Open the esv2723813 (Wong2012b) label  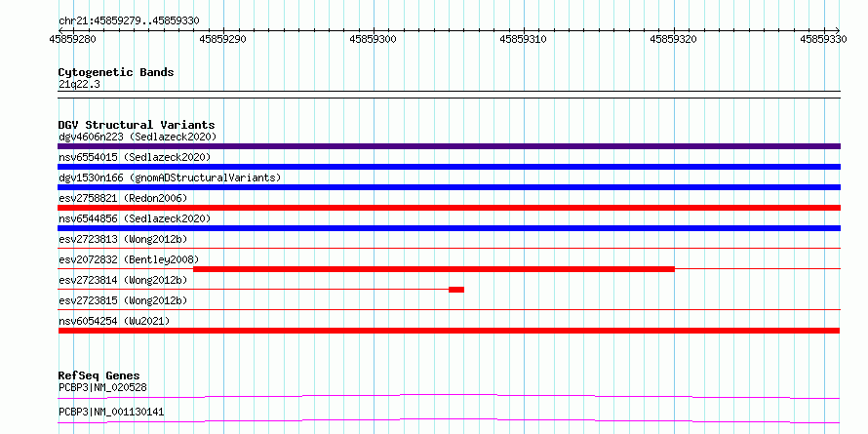click(123, 239)
